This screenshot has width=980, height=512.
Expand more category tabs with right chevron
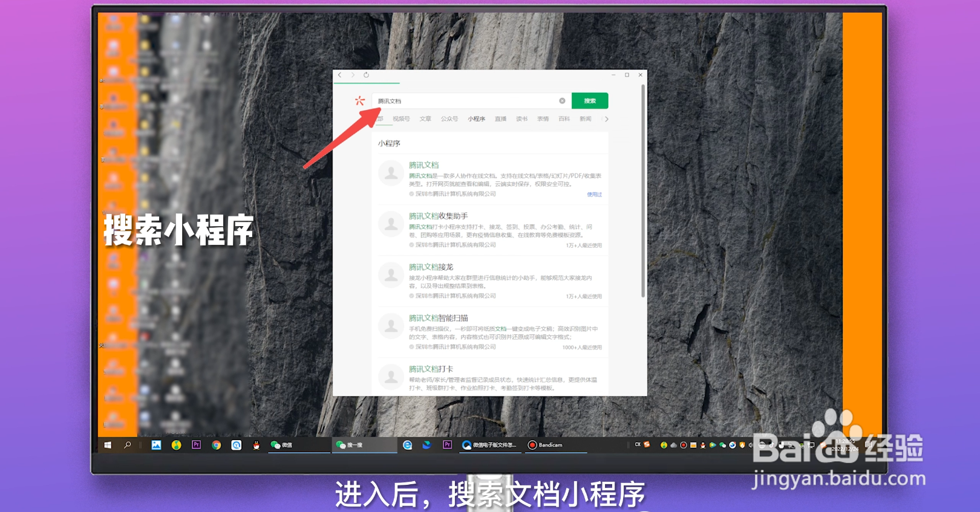606,119
